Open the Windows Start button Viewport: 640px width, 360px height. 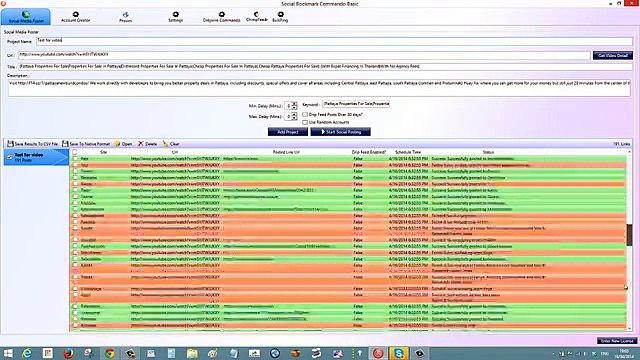coord(8,353)
